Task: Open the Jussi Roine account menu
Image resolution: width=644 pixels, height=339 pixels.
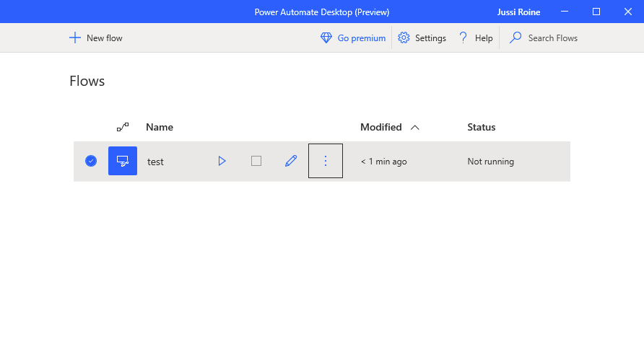Action: (x=518, y=12)
